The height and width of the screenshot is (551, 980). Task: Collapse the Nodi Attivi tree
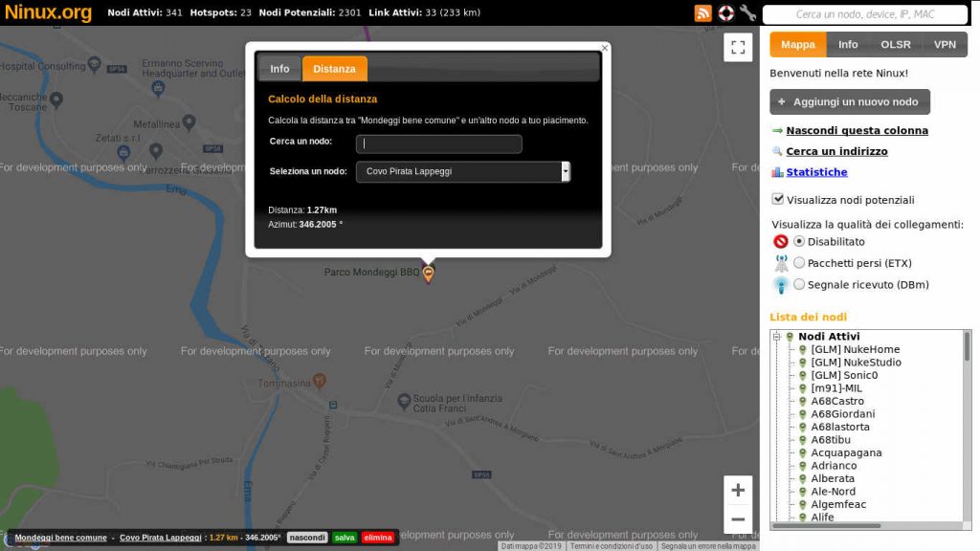(x=777, y=337)
